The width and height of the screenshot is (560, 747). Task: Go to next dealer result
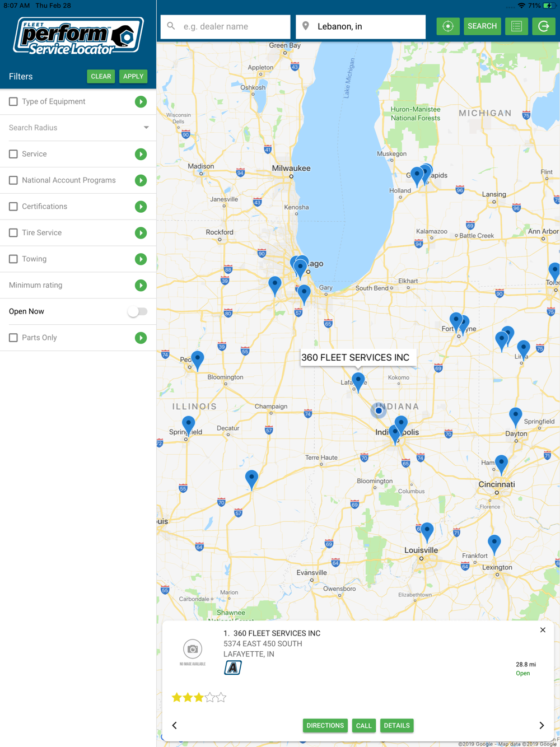pyautogui.click(x=542, y=725)
